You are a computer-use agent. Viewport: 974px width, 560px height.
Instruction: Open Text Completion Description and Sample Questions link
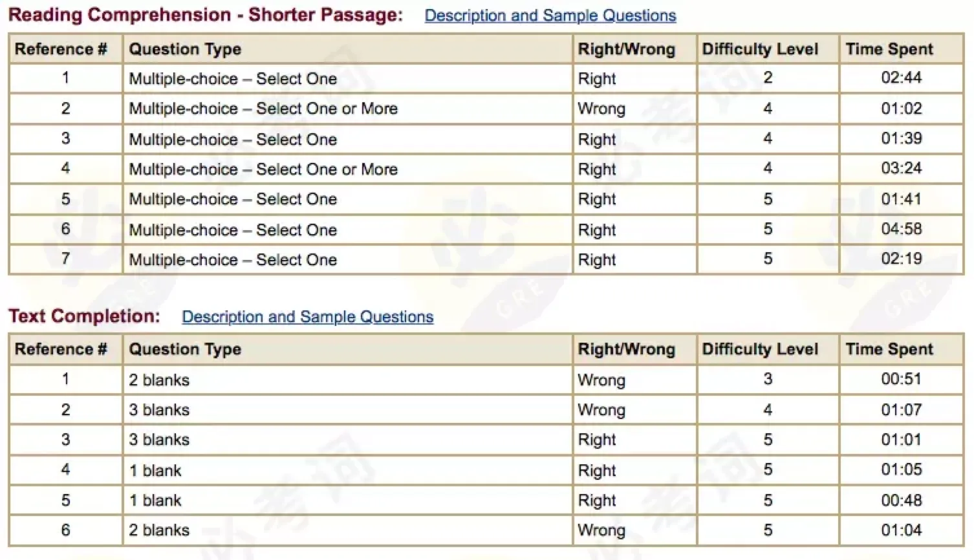pyautogui.click(x=307, y=317)
